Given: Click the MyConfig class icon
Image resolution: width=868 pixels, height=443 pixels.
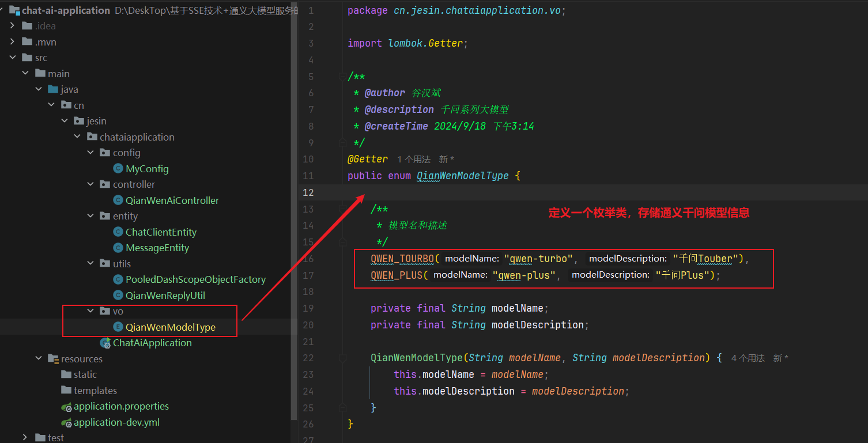Looking at the screenshot, I should point(118,169).
